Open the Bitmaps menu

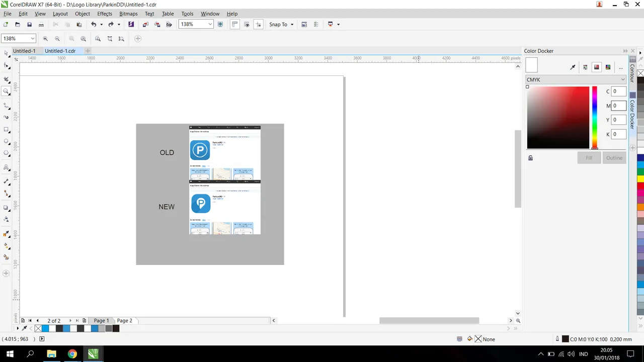click(128, 14)
